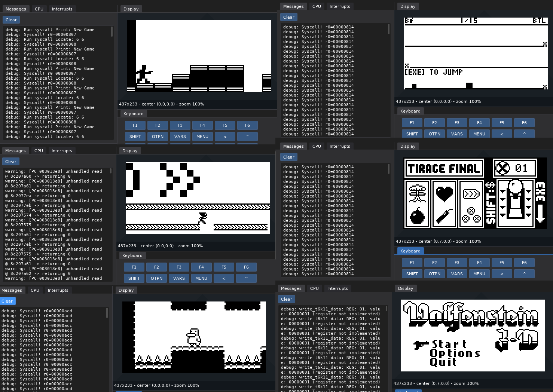Select highlighted Keyboard tab in TIRAGE FINAL window
The width and height of the screenshot is (553, 392).
coord(410,251)
